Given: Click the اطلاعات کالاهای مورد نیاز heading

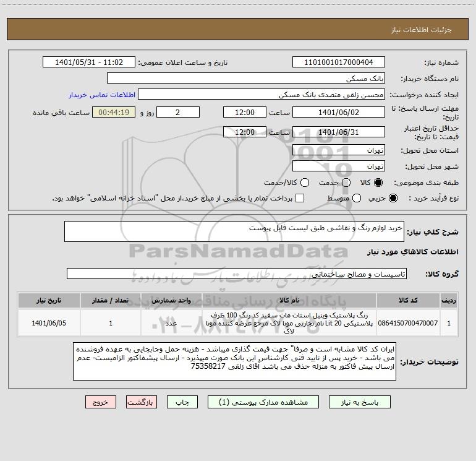Looking at the screenshot, I should coord(412,252).
